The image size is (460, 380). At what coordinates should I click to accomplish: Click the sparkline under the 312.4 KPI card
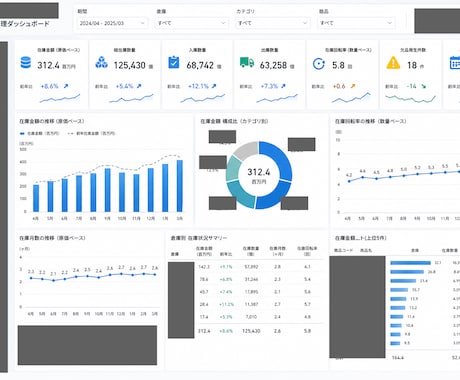pyautogui.click(x=60, y=98)
